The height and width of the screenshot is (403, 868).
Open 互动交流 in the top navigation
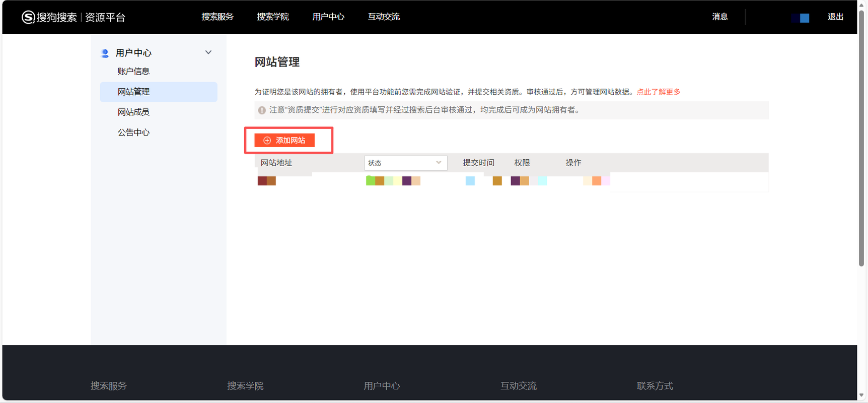[384, 17]
